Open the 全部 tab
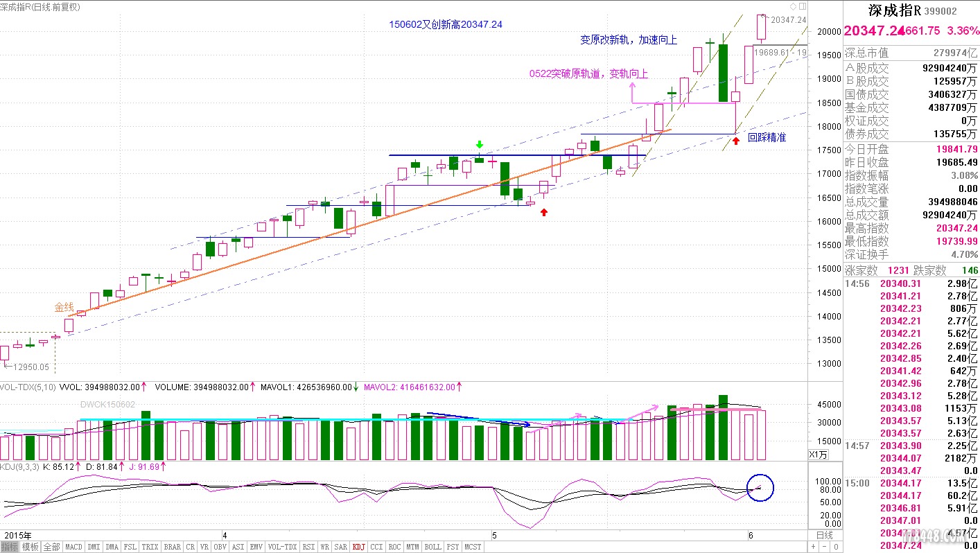The height and width of the screenshot is (553, 980). coord(51,547)
